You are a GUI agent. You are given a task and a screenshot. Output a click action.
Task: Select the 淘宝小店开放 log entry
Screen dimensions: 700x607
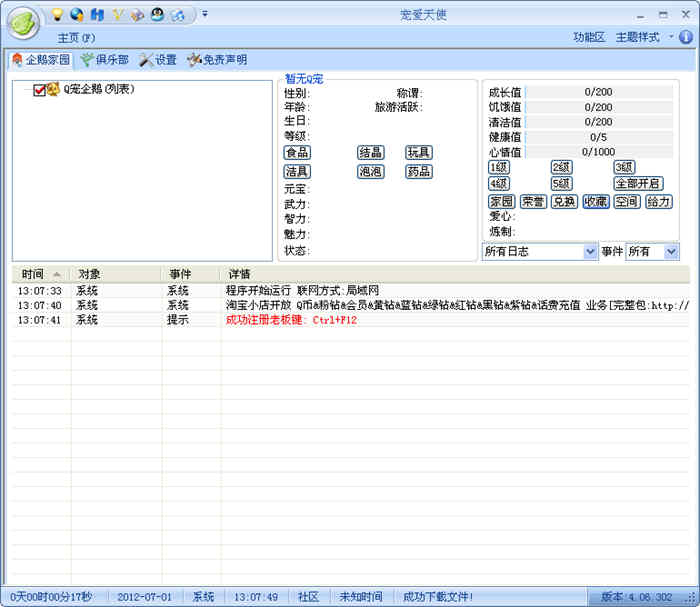[350, 306]
